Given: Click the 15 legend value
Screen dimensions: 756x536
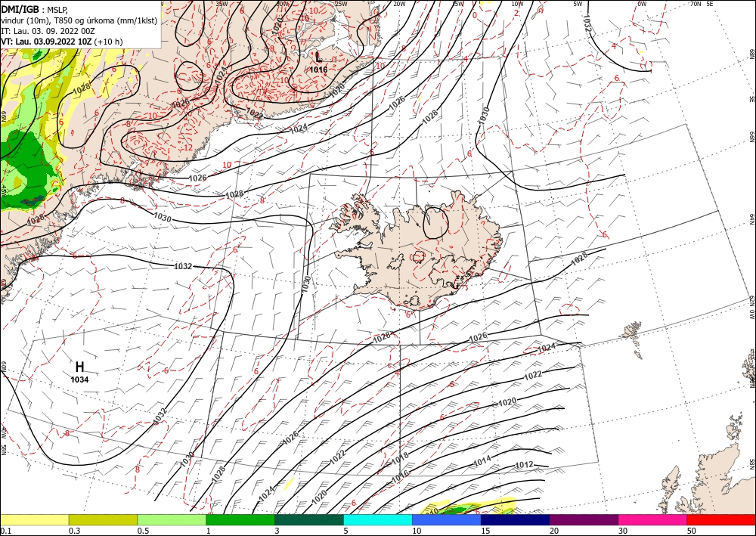Looking at the screenshot, I should pos(485,531).
